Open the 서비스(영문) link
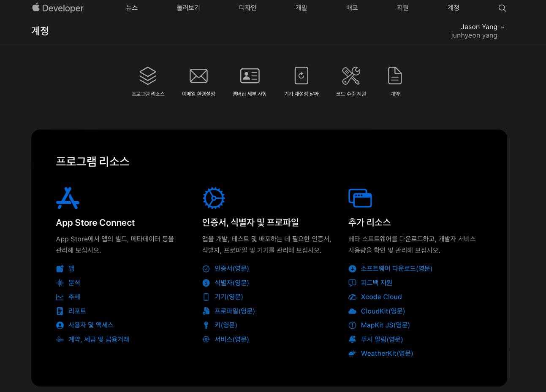 click(x=232, y=339)
